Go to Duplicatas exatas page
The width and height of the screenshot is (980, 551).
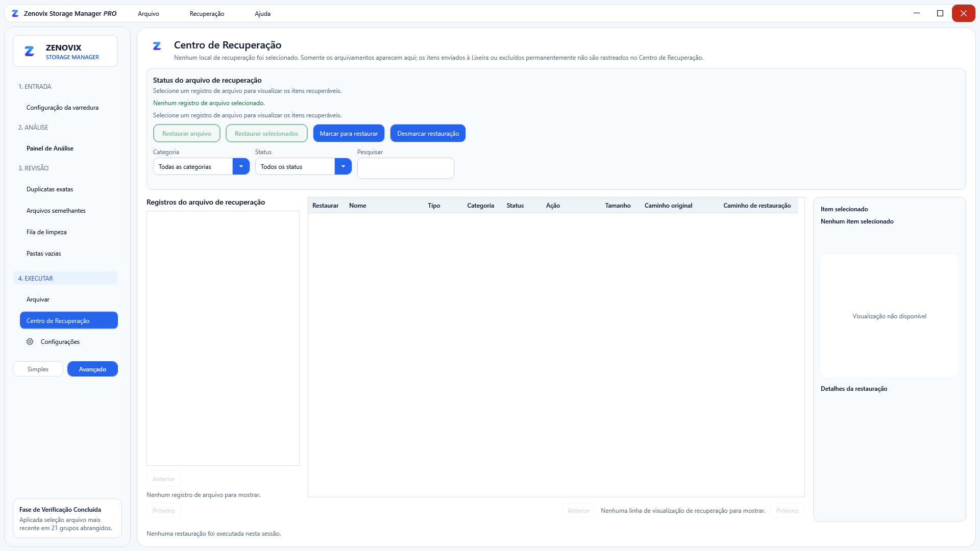click(x=50, y=189)
